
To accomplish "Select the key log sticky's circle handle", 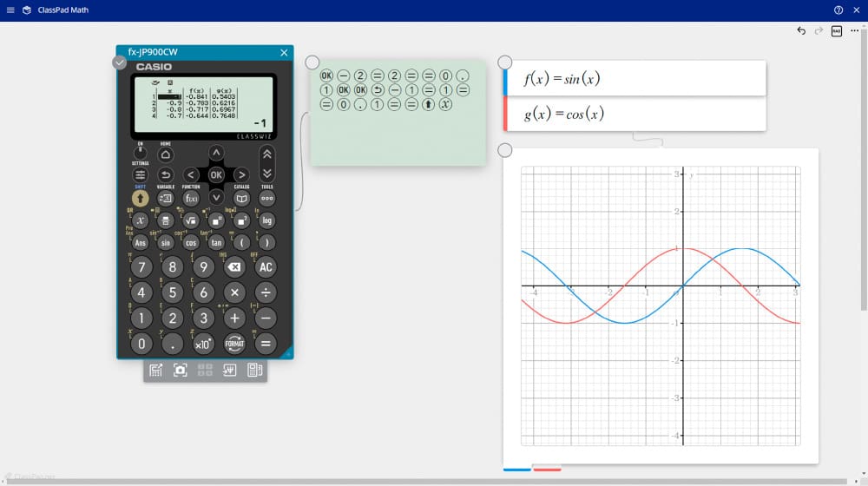I will (312, 62).
